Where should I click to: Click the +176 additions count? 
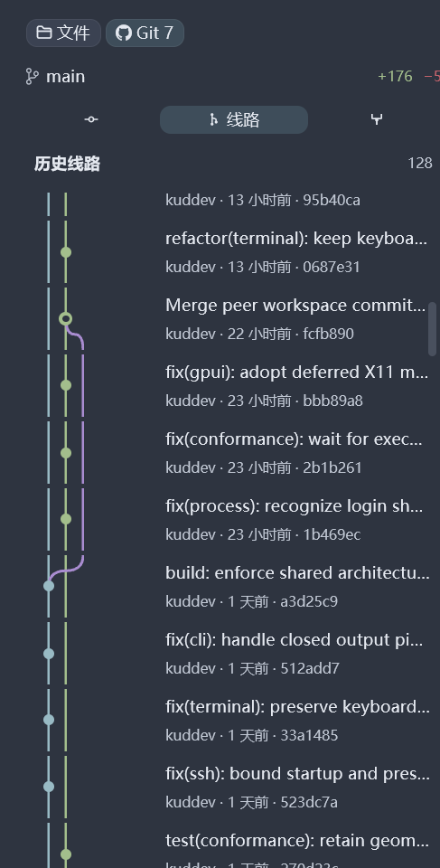(395, 76)
